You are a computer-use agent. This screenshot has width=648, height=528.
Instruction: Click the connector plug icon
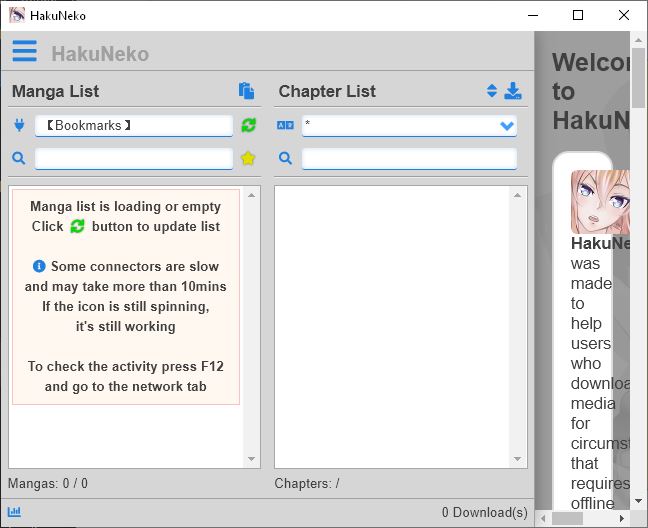pyautogui.click(x=19, y=125)
